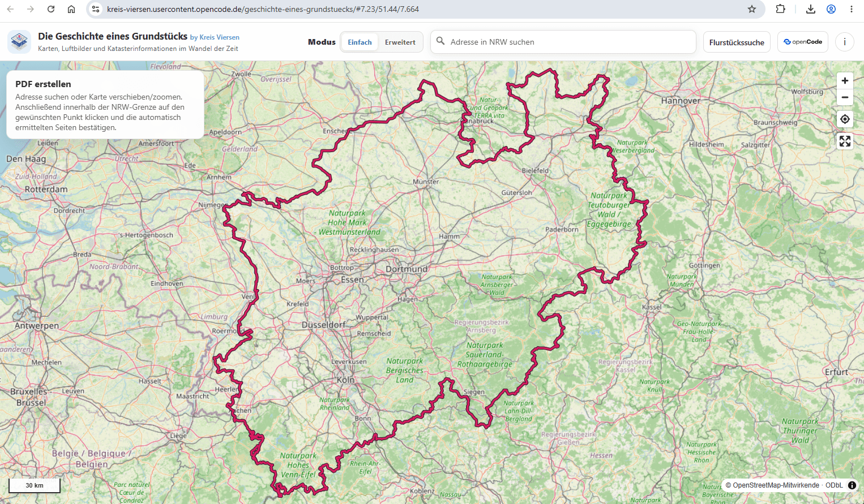Open the info button in header
The height and width of the screenshot is (504, 864).
tap(845, 42)
